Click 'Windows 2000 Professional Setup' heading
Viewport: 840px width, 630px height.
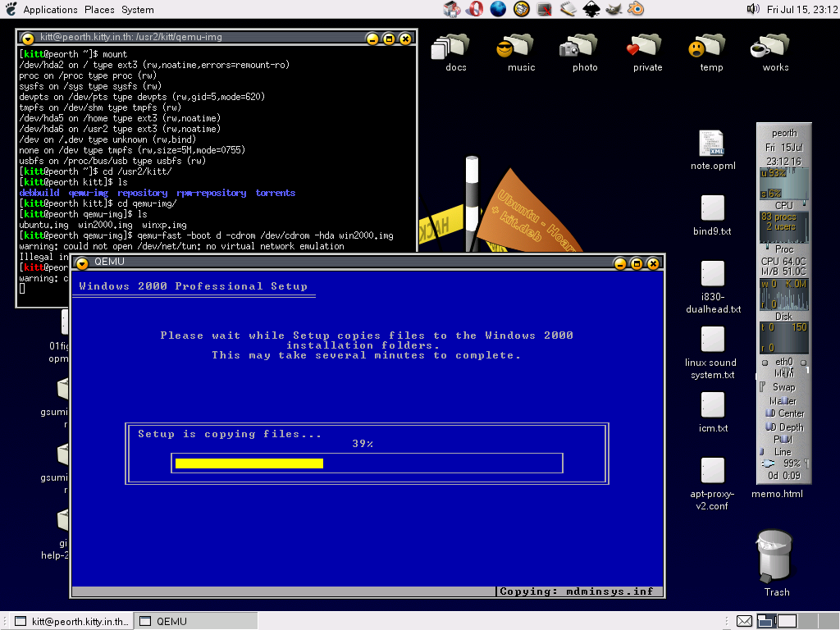point(194,286)
